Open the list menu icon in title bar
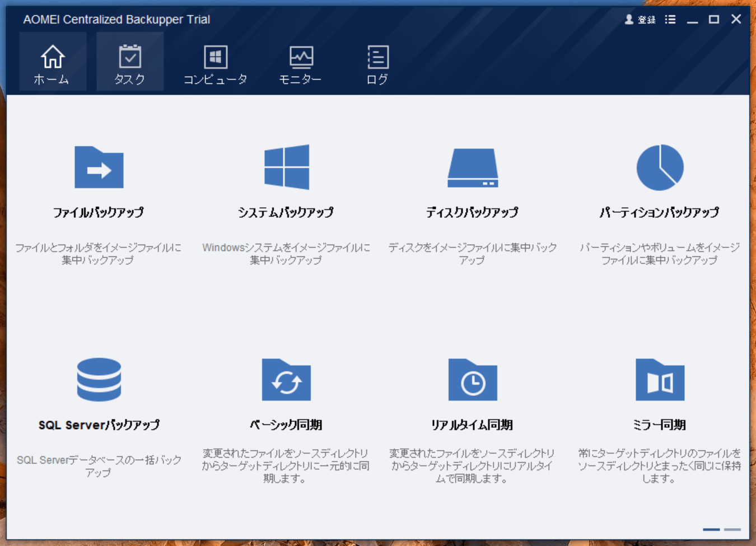This screenshot has height=546, width=756. click(670, 20)
